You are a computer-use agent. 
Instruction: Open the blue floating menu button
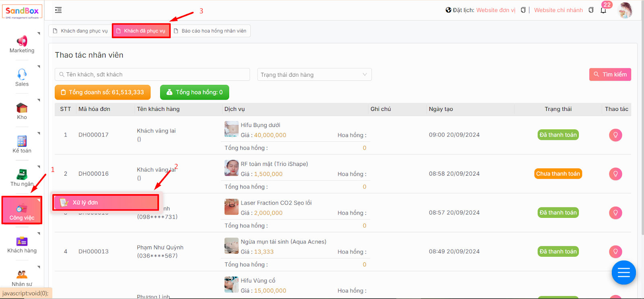[x=623, y=273]
